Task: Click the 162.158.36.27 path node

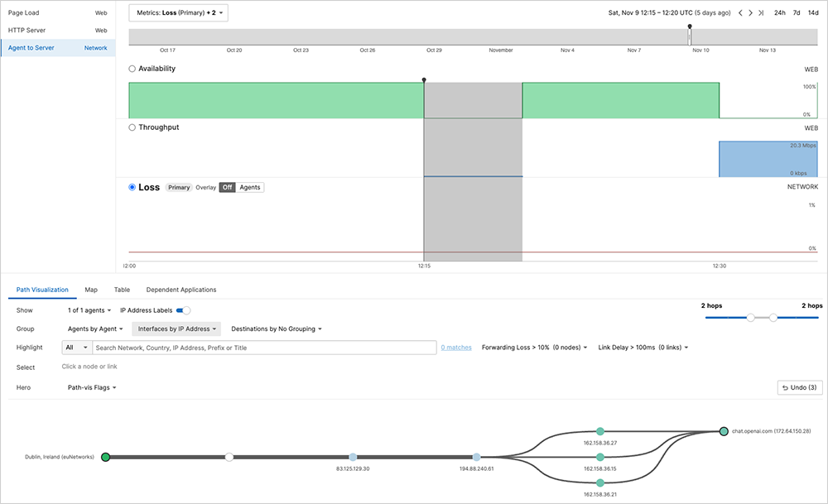Action: (x=599, y=431)
